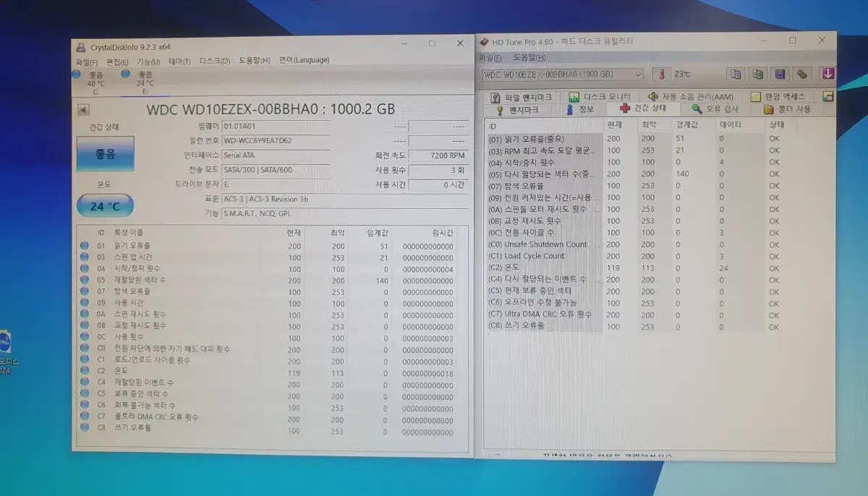868x496 pixels.
Task: Click the blue 좋음 health status button
Action: [x=104, y=154]
